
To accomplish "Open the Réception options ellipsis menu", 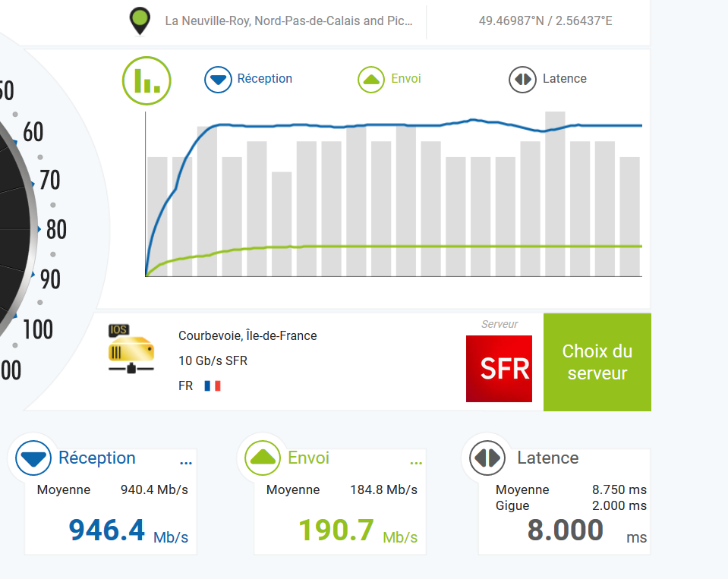I will pyautogui.click(x=186, y=462).
